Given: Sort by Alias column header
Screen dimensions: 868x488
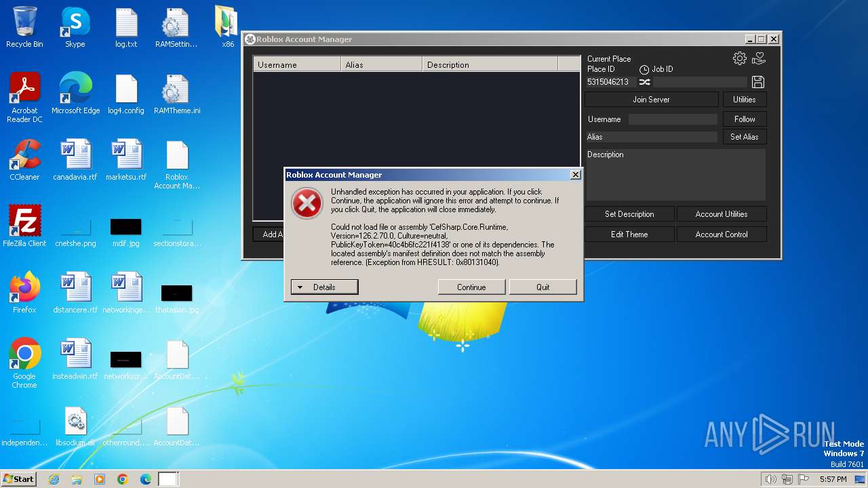Looking at the screenshot, I should click(381, 65).
